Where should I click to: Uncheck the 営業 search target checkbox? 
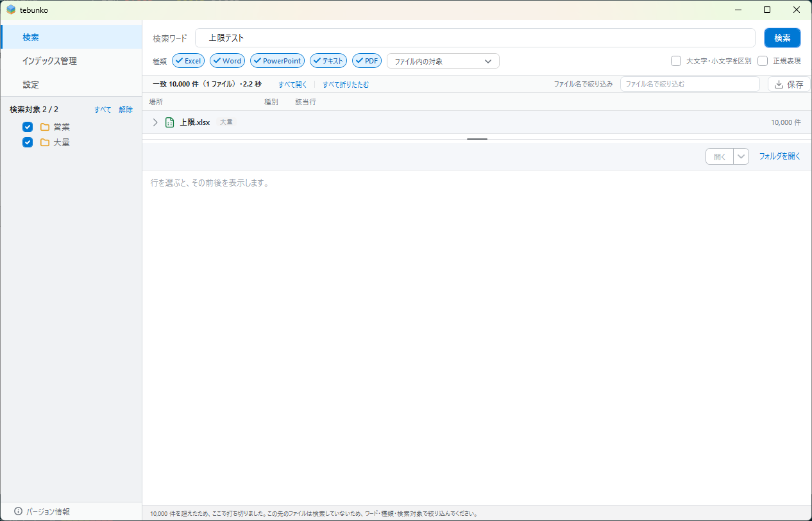(x=28, y=127)
